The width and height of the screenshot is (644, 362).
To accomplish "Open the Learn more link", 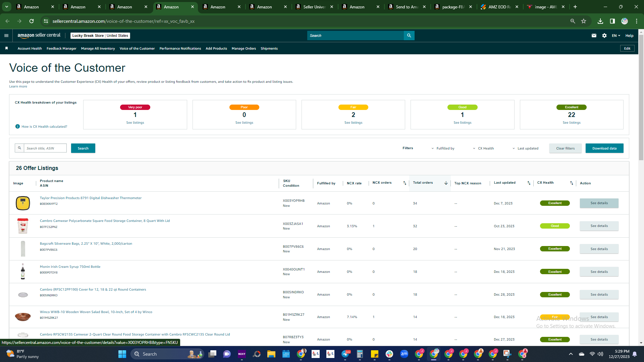I will click(x=18, y=86).
